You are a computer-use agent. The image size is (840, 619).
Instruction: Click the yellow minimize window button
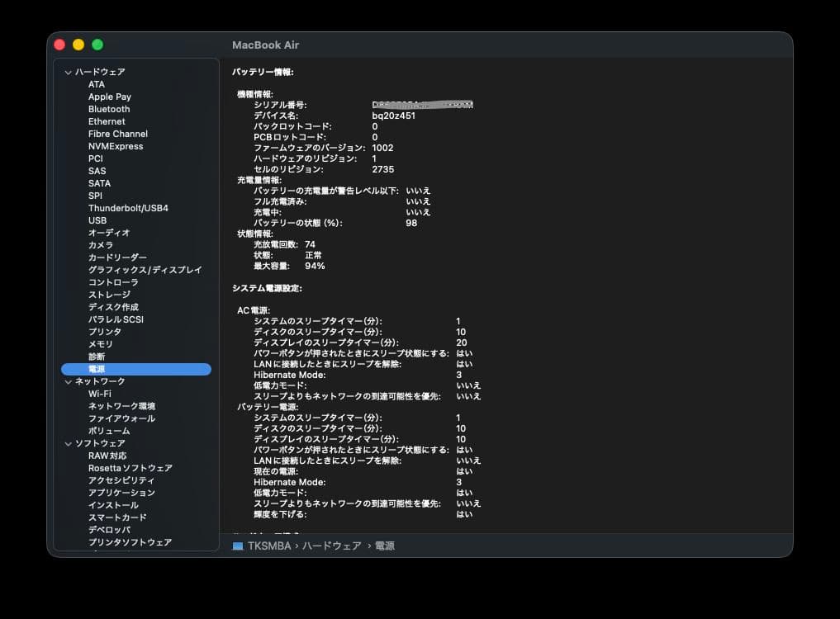click(78, 45)
